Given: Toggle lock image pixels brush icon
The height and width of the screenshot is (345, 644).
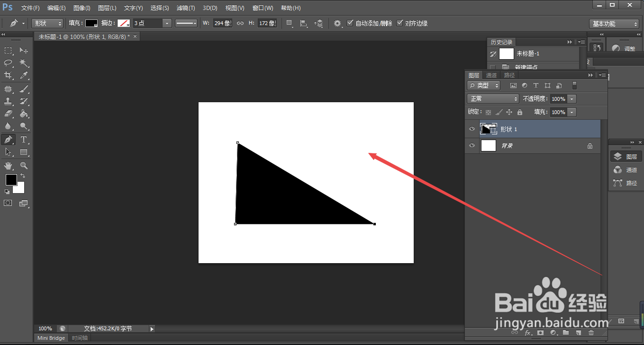Looking at the screenshot, I should click(499, 112).
